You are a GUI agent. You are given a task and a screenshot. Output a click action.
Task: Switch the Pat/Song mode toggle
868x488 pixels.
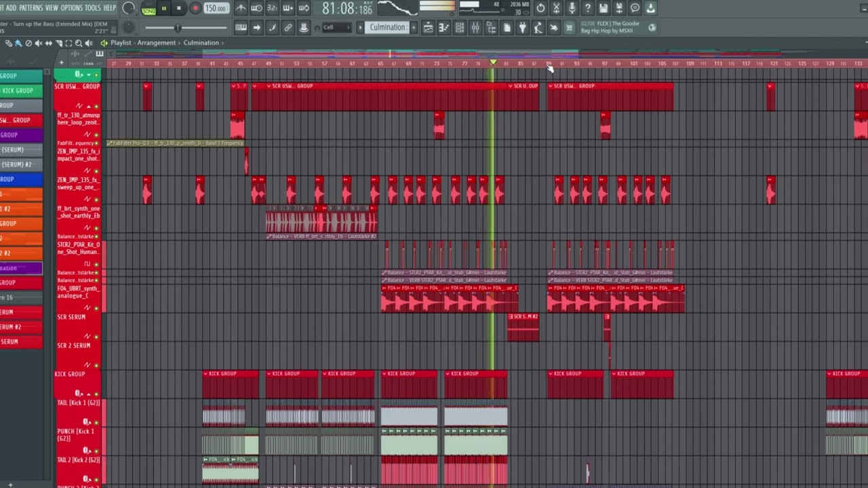[x=149, y=9]
